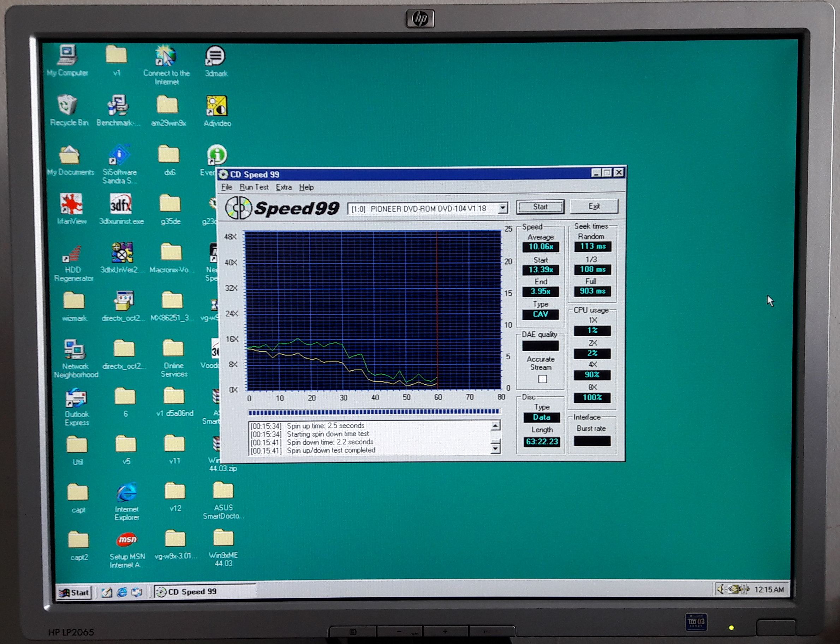Click the Start test button
Image resolution: width=840 pixels, height=644 pixels.
[540, 207]
